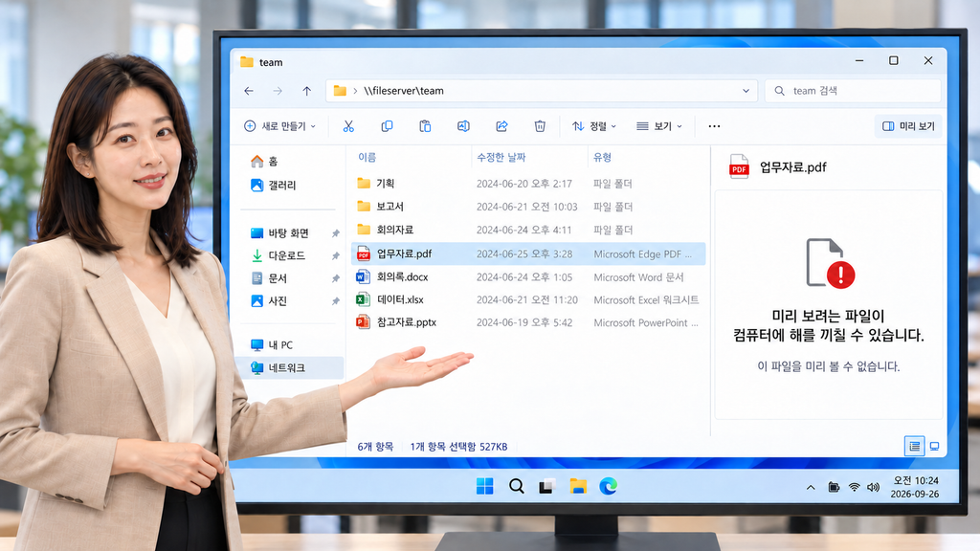The width and height of the screenshot is (980, 551).
Task: Click the search magnifier icon
Action: [x=779, y=91]
